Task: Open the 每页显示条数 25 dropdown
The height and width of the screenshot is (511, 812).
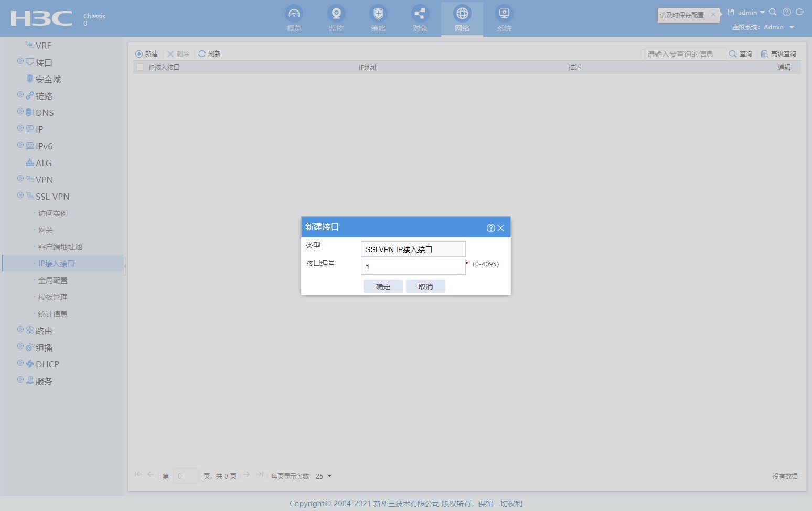Action: click(323, 476)
